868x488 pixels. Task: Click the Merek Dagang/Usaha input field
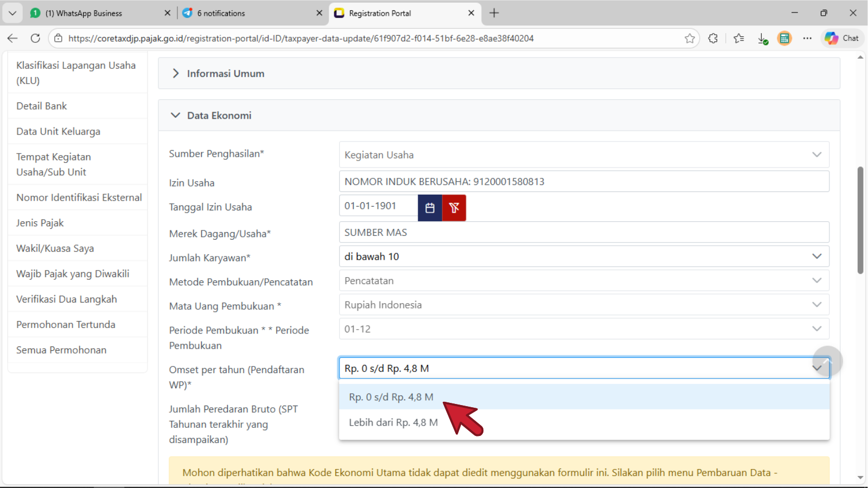583,233
